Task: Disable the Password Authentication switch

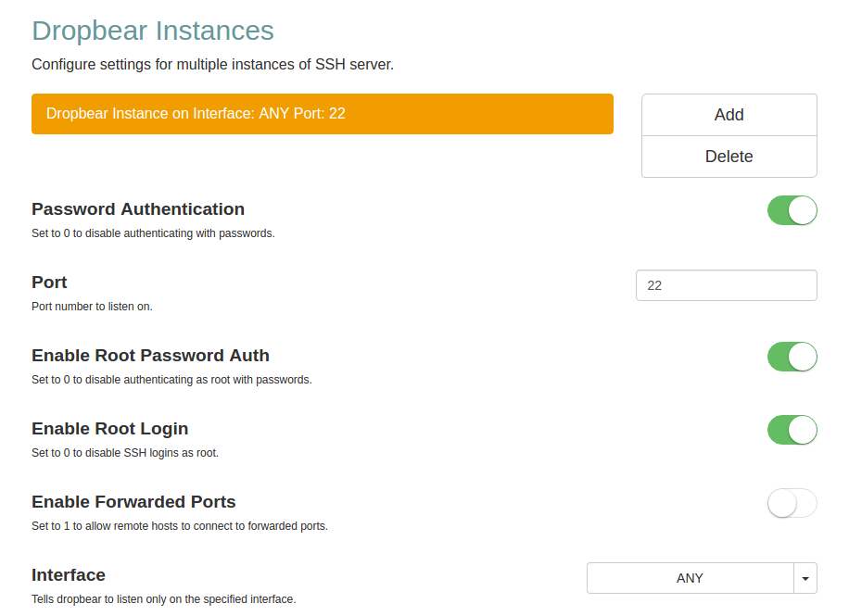Action: tap(792, 210)
